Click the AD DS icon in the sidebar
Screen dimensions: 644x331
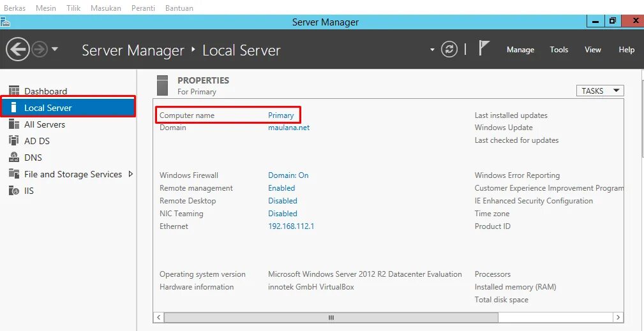13,141
